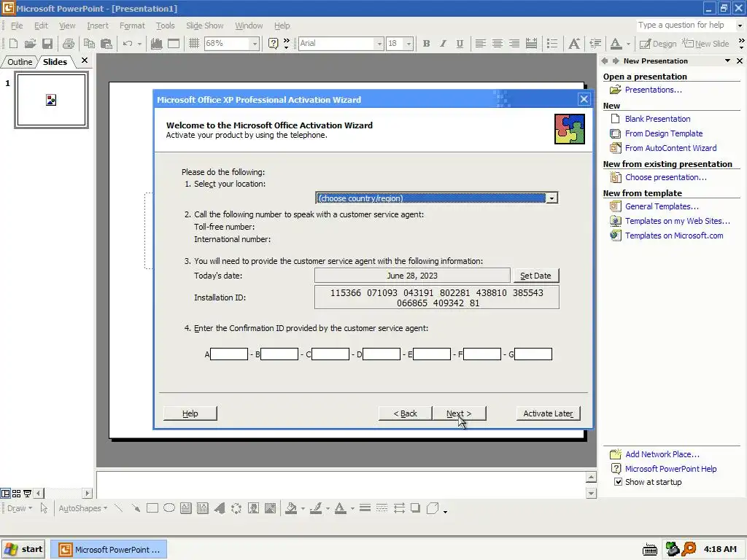Toggle bulleted list icon
Viewport: 747px width, 560px height.
click(552, 43)
